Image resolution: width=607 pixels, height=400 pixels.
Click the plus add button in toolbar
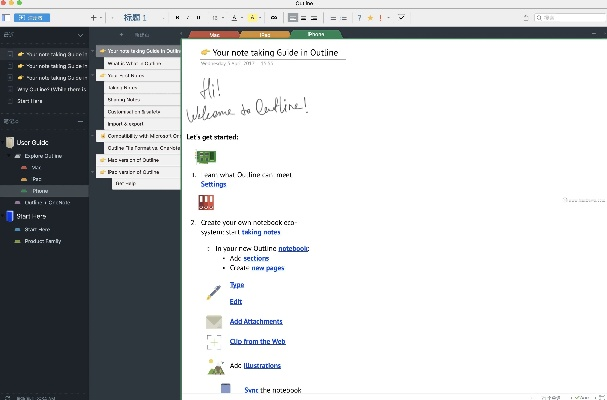coord(93,18)
